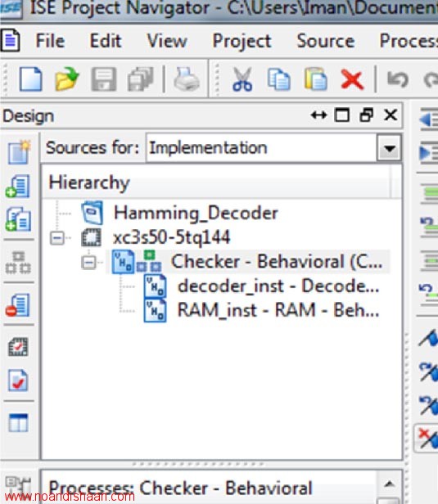Click the chip checkmark sidebar icon
This screenshot has width=438, height=504.
[x=18, y=347]
